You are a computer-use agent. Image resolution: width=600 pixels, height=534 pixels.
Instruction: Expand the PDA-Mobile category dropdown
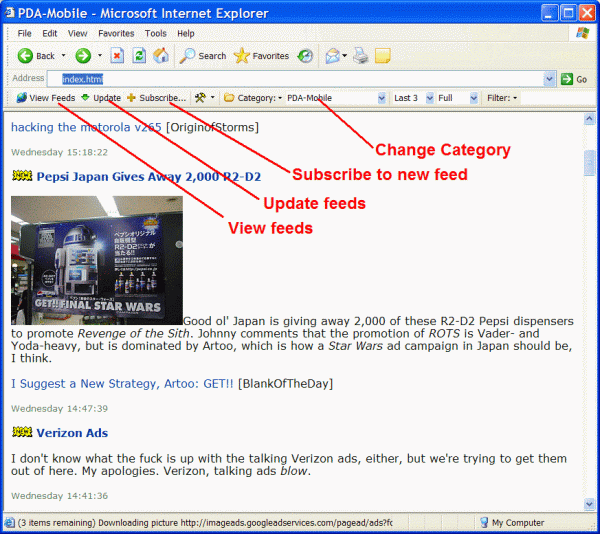[x=381, y=98]
